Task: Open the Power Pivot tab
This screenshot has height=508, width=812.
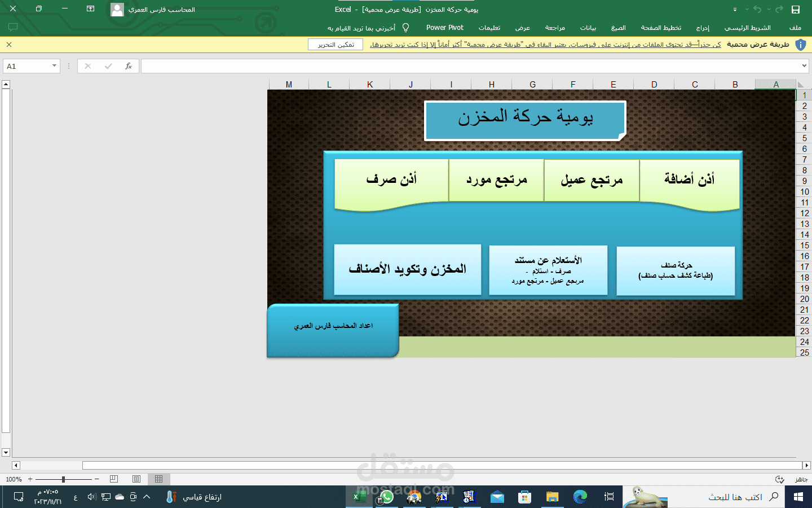Action: tap(445, 28)
